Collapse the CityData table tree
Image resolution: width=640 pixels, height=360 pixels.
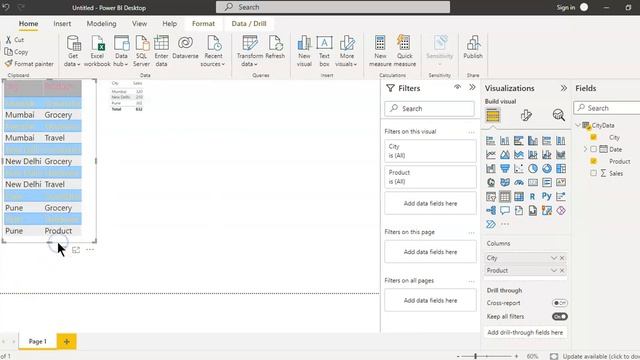pyautogui.click(x=578, y=125)
